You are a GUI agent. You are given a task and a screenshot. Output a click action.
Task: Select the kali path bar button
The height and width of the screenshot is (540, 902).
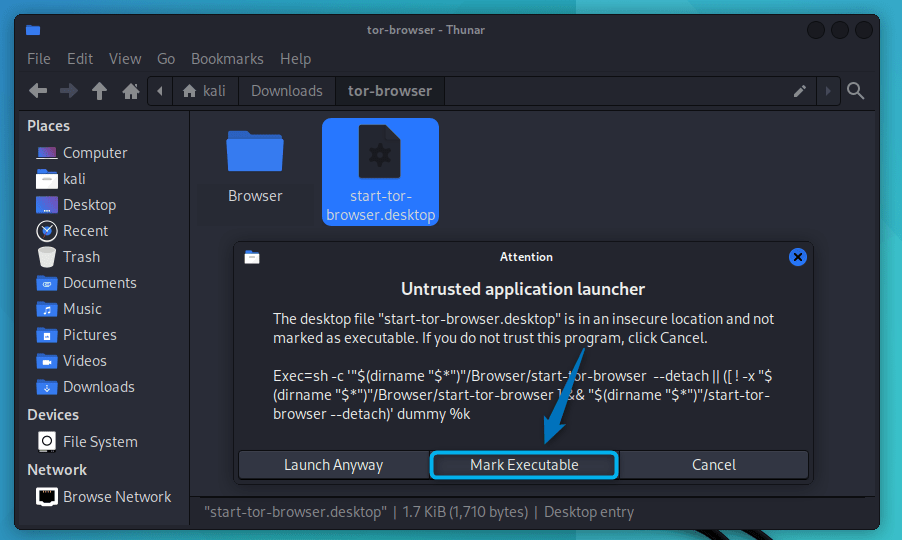coord(205,91)
